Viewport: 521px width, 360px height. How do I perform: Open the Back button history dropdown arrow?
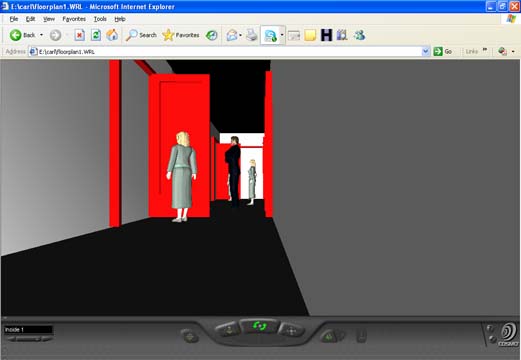click(41, 35)
